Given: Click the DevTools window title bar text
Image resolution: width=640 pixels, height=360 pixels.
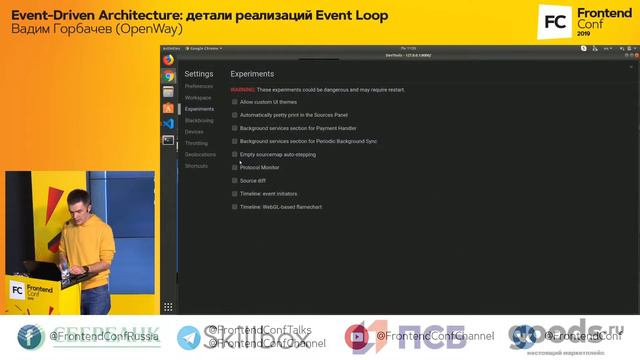Looking at the screenshot, I should pyautogui.click(x=408, y=55).
